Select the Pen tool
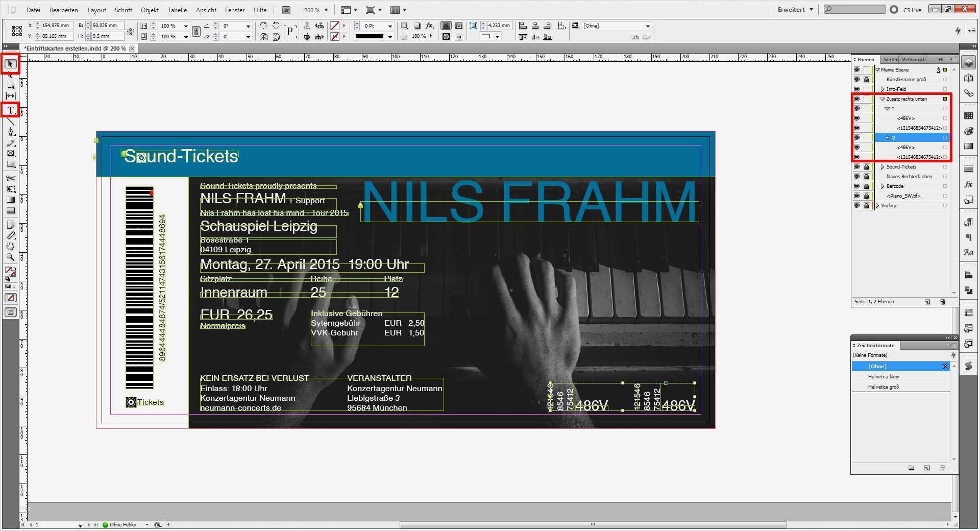 pos(10,132)
